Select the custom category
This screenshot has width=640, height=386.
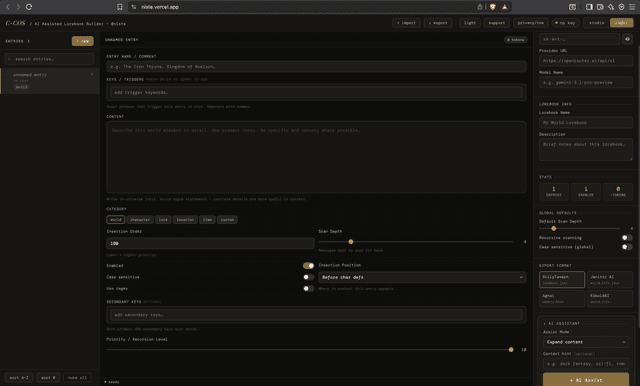coord(227,220)
